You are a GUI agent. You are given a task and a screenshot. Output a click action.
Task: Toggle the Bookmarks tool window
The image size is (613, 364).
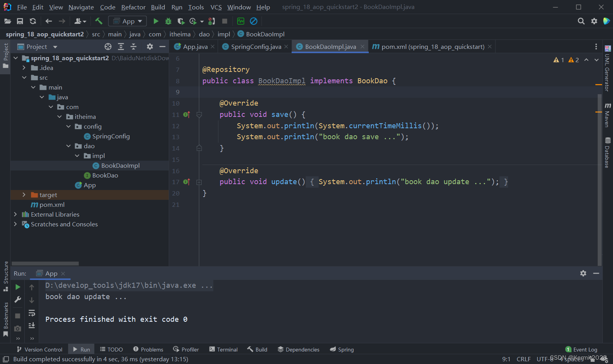coord(5,319)
